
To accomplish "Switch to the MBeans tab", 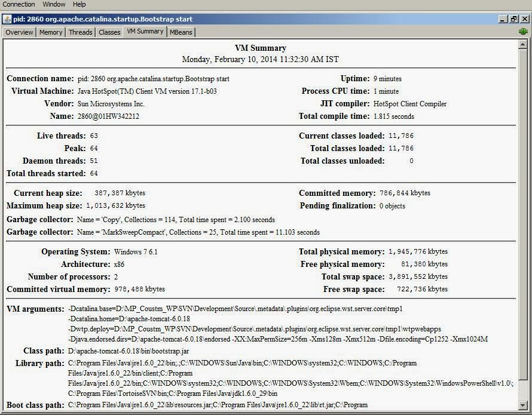I will (x=181, y=32).
